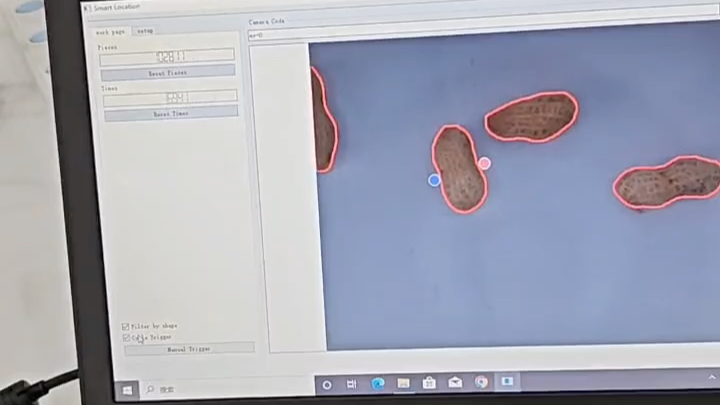
Task: Toggle the Filter by shape checkbox
Action: point(126,326)
